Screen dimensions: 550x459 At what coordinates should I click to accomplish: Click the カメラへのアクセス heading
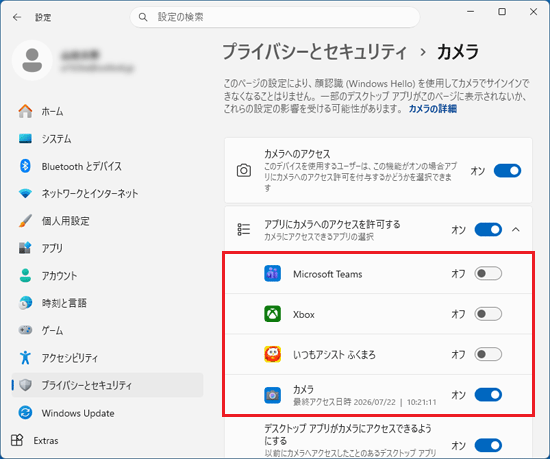[297, 154]
